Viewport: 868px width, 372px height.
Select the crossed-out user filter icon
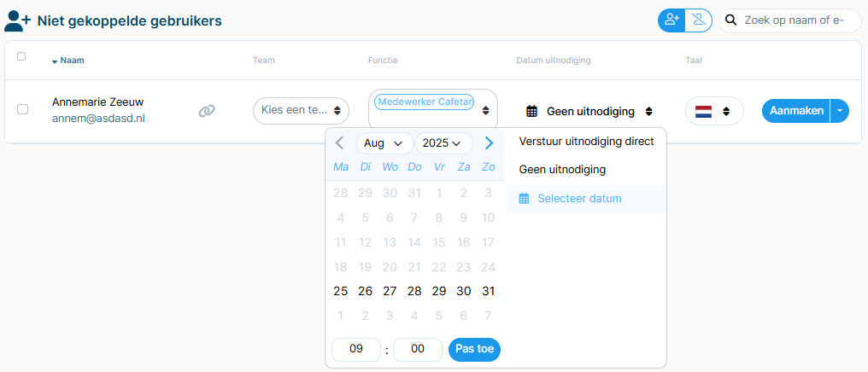click(x=699, y=20)
